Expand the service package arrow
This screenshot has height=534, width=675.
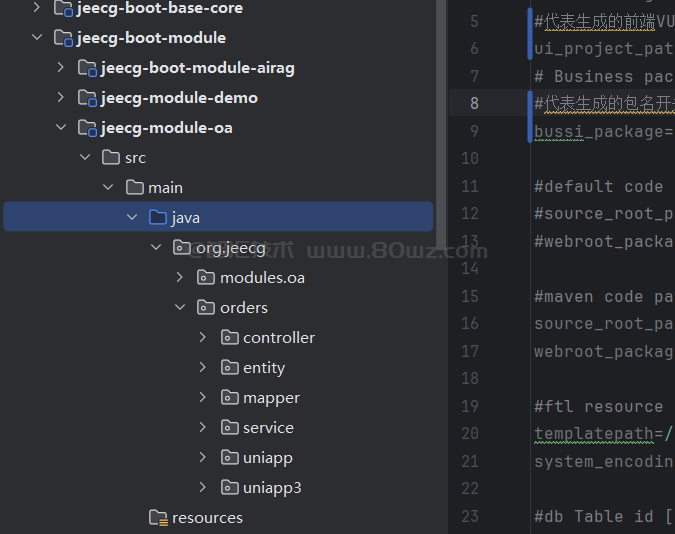point(203,427)
